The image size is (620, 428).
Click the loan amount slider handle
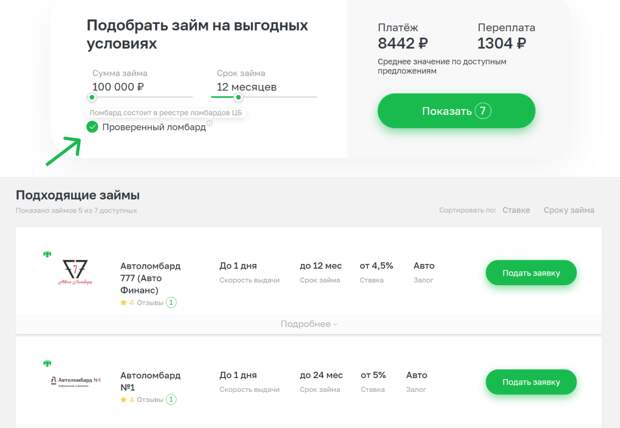(92, 97)
